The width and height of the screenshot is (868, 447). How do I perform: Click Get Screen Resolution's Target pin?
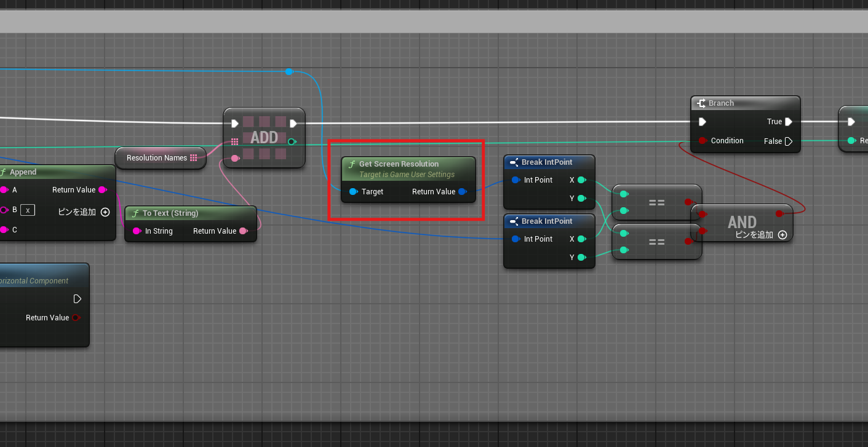coord(353,192)
